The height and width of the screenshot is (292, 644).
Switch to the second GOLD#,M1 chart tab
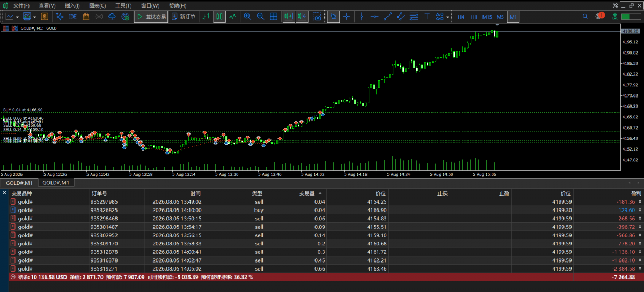coord(56,183)
